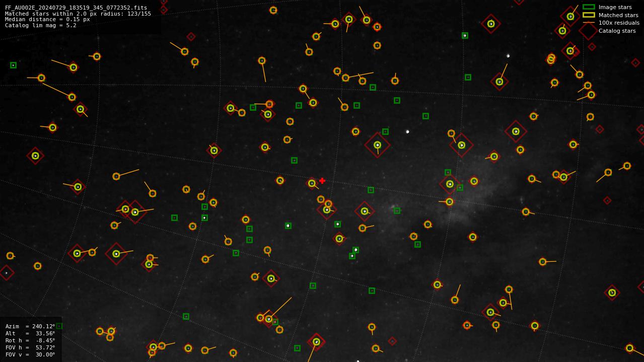Click the 'Matched stars' legend label
The image size is (644, 362).
[x=618, y=15]
